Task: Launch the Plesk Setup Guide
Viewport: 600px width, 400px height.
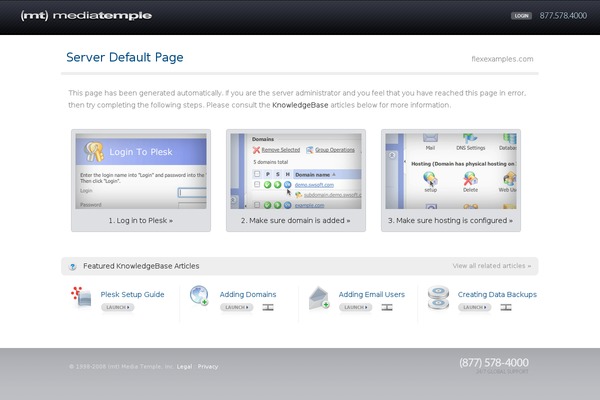Action: point(117,307)
